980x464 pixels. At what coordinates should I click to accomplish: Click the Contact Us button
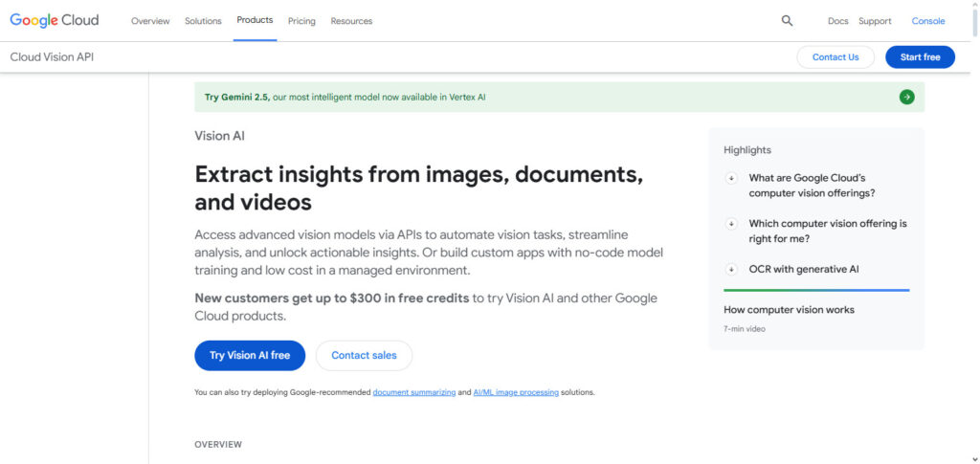pyautogui.click(x=835, y=56)
